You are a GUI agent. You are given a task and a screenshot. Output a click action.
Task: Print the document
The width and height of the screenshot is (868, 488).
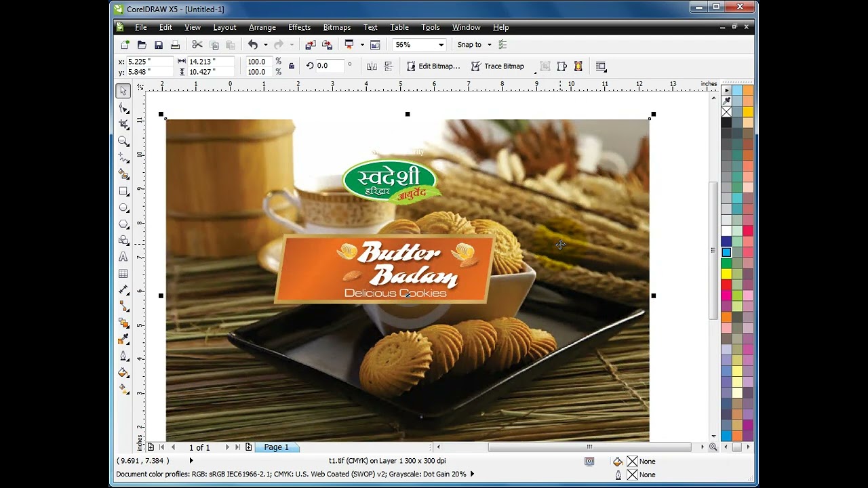(175, 45)
